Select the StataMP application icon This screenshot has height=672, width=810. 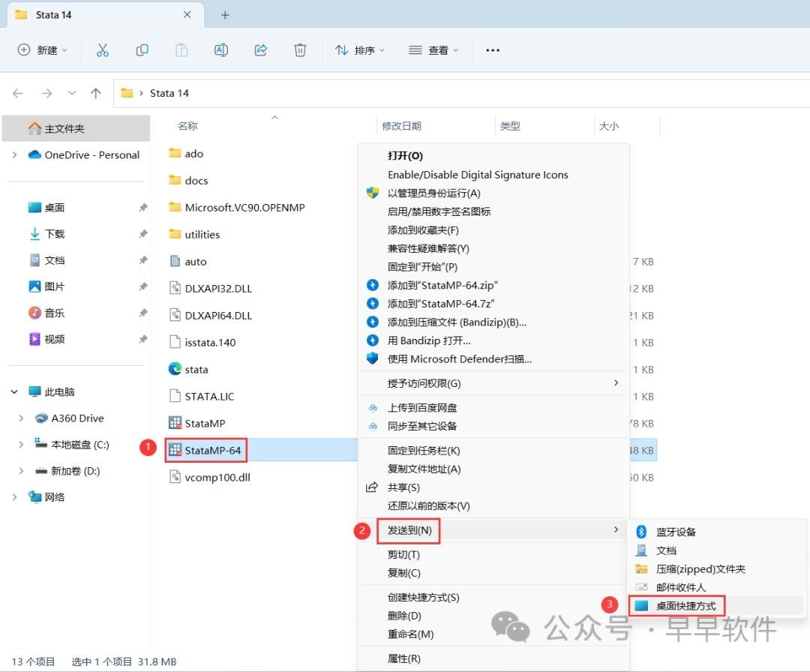coord(175,423)
